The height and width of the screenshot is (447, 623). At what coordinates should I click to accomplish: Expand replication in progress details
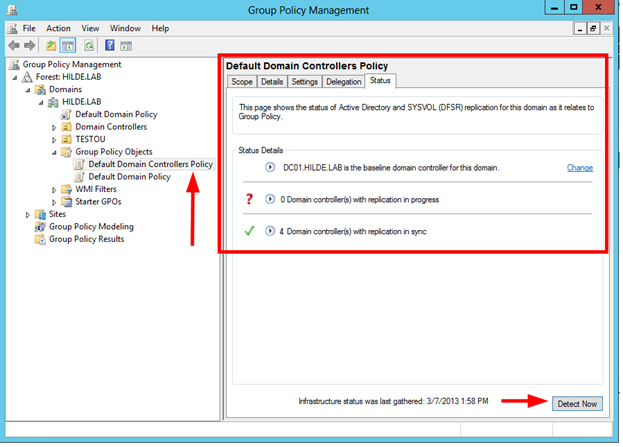tap(270, 199)
